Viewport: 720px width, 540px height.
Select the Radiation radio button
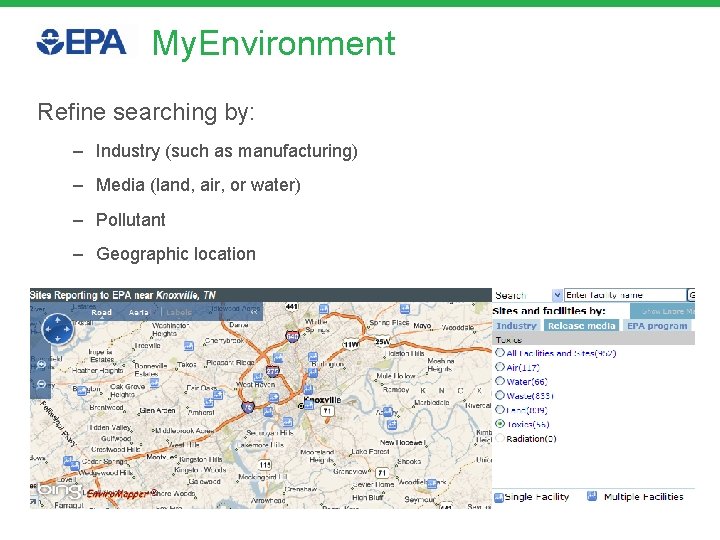(x=500, y=438)
